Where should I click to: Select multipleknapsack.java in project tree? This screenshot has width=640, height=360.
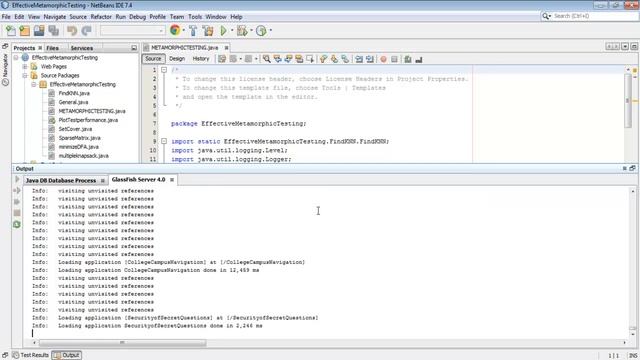[83, 156]
